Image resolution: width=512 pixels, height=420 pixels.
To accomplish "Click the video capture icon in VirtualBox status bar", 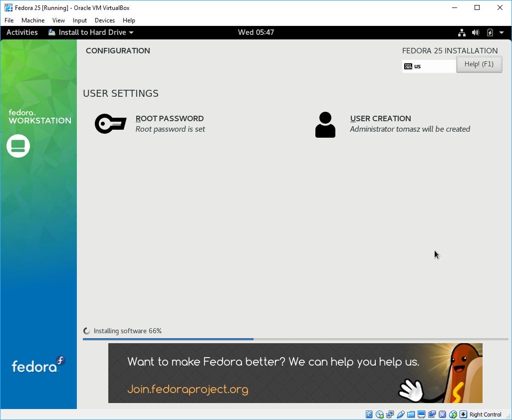I will click(x=432, y=415).
